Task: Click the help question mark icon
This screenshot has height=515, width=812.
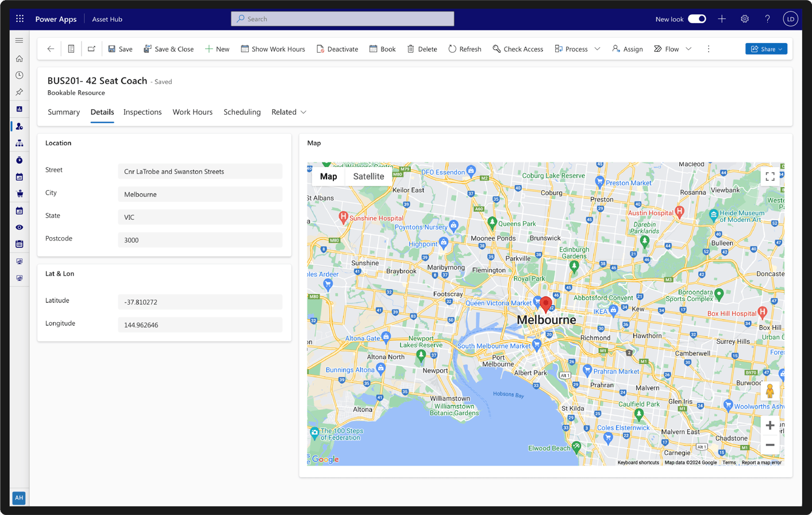Action: 767,19
